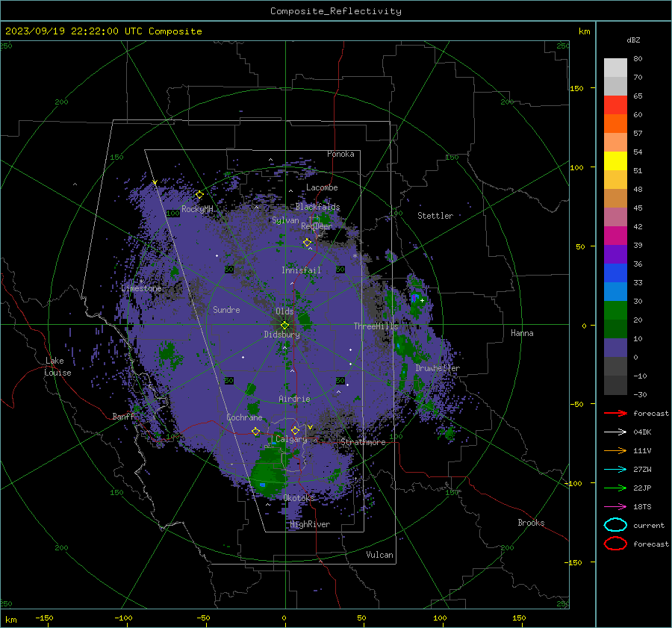The height and width of the screenshot is (628, 672).
Task: Click the Didsbury label
Action: tap(281, 335)
